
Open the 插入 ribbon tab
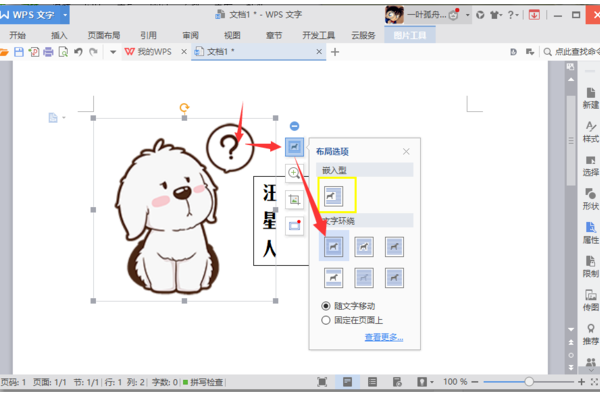point(59,36)
